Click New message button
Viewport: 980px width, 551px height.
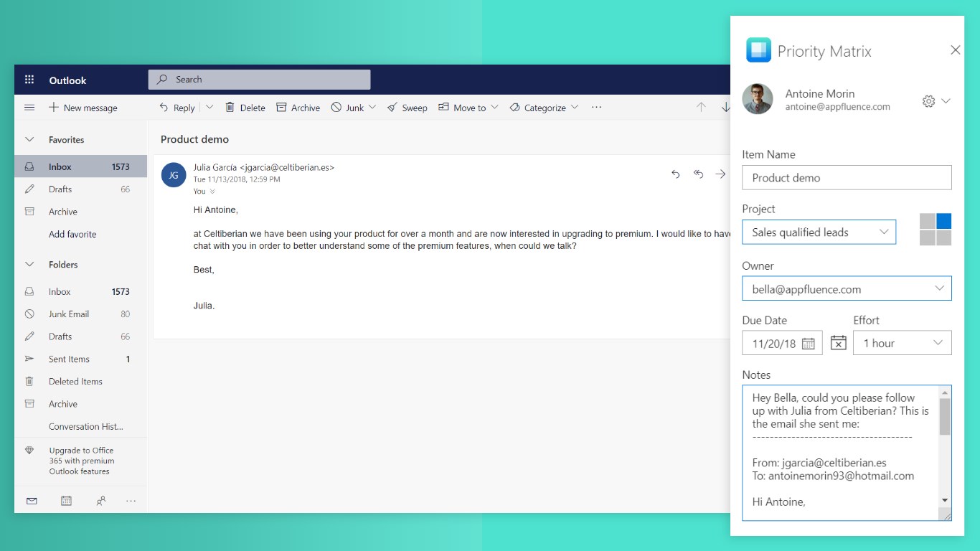click(83, 108)
